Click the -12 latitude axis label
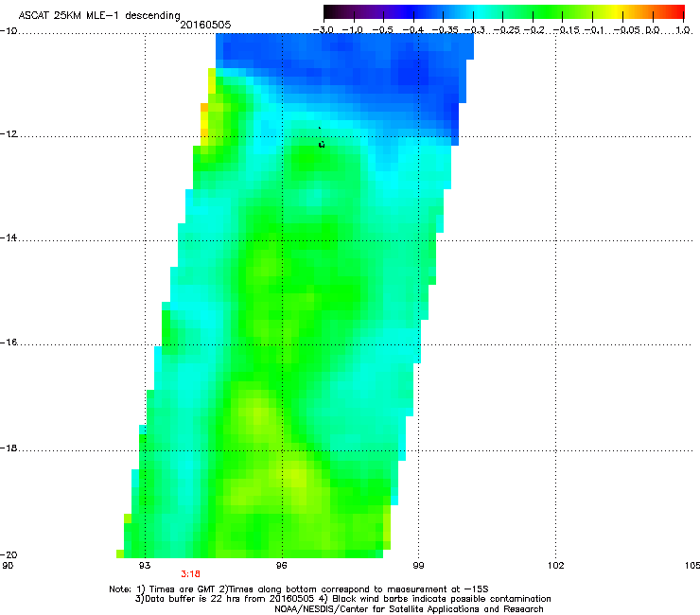This screenshot has width=700, height=615. [x=9, y=134]
